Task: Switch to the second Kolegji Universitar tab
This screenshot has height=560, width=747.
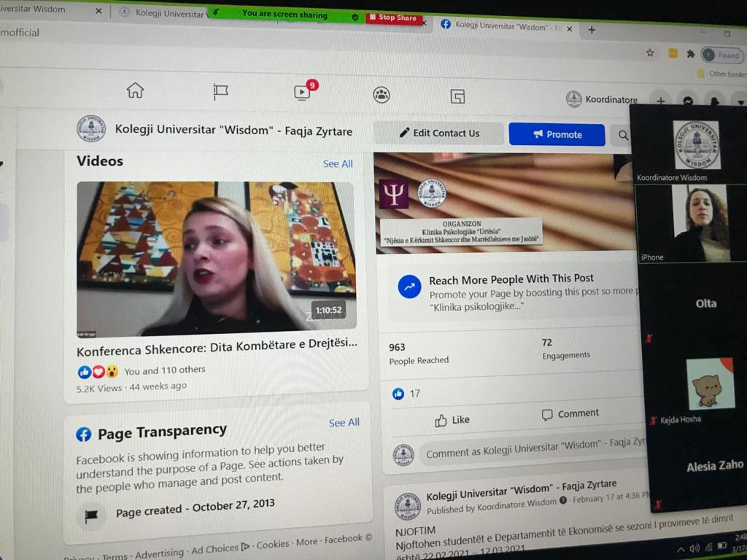Action: [162, 13]
